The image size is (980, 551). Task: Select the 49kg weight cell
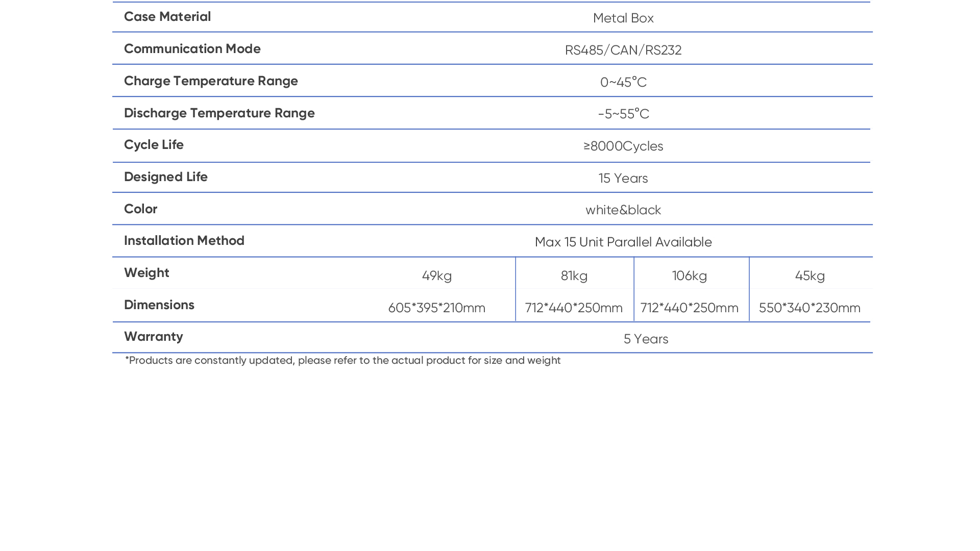pos(437,276)
